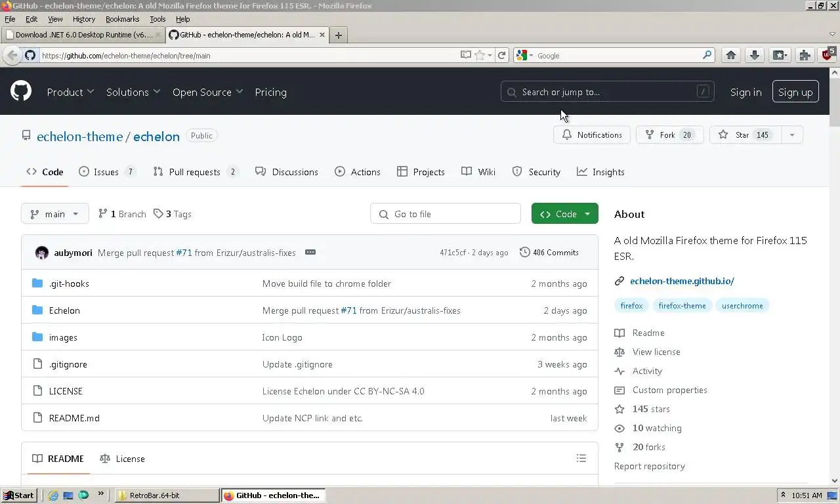
Task: Open Firefox home page button
Action: 731,55
